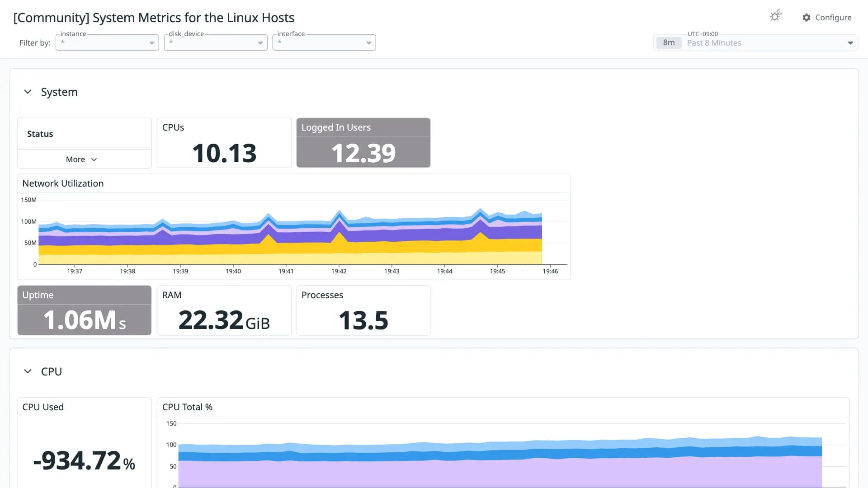Click the Network Utilization widget title
This screenshot has height=488, width=868.
pyautogui.click(x=63, y=183)
